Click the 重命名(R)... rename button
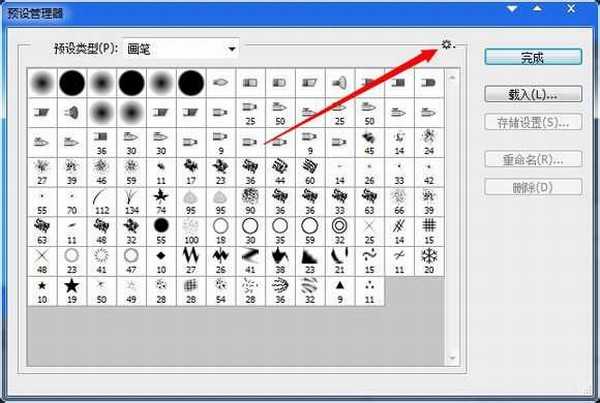600x403 pixels. coord(532,159)
